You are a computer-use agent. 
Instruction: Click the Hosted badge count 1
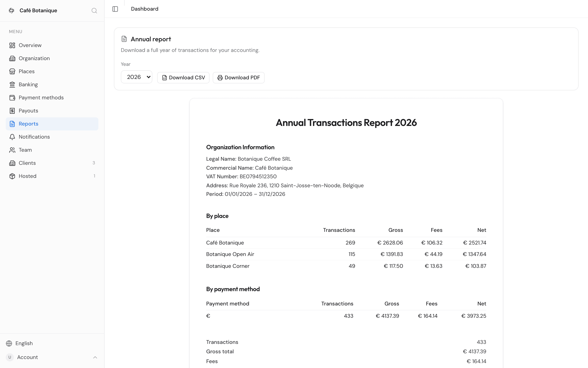(x=94, y=176)
